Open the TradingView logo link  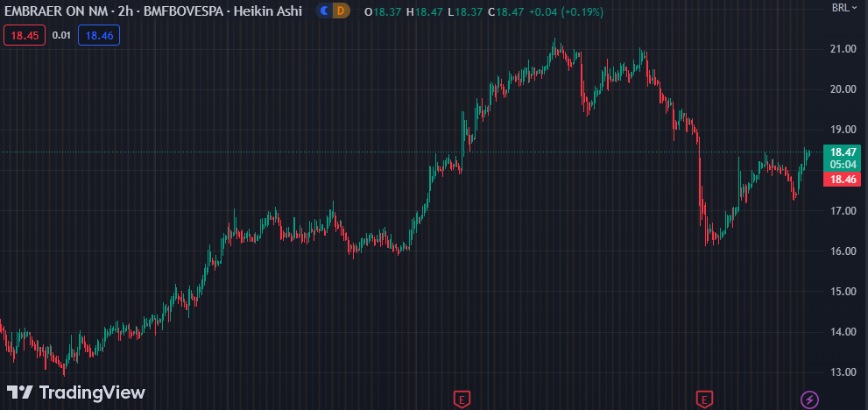point(76,392)
